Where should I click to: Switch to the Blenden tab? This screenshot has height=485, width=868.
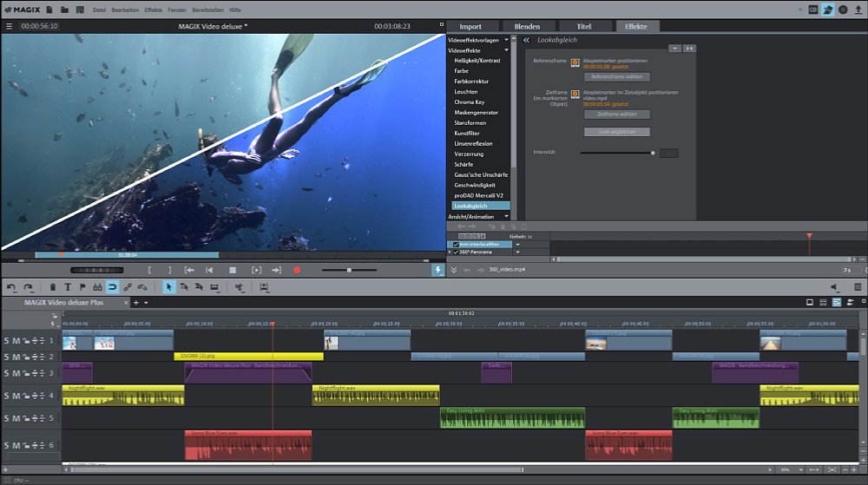(526, 27)
